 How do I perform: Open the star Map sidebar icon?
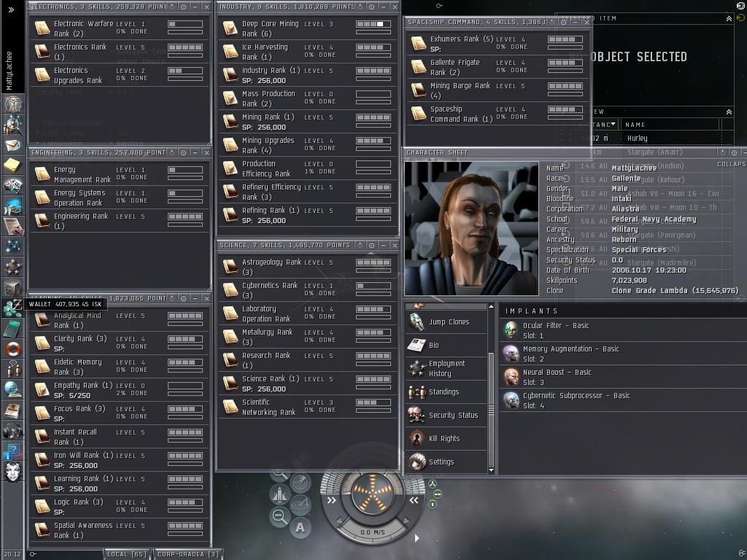coord(12,246)
